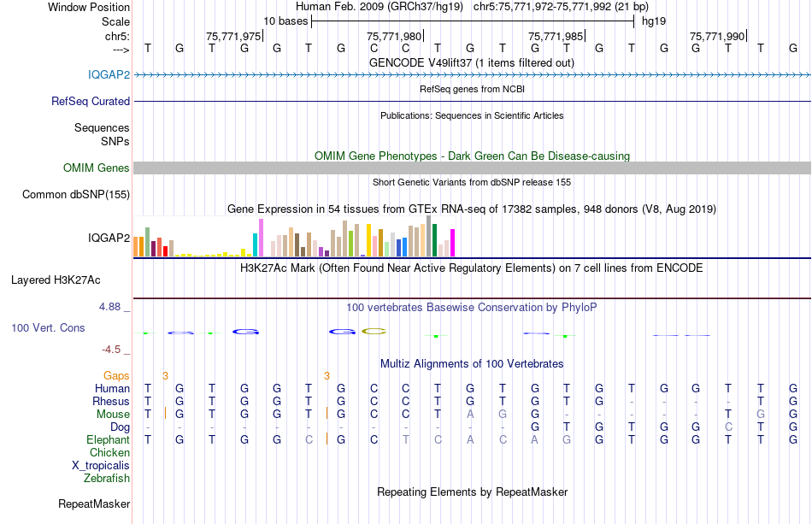Click the RefSeq genes from NCBI title
The width and height of the screenshot is (812, 524).
(472, 89)
